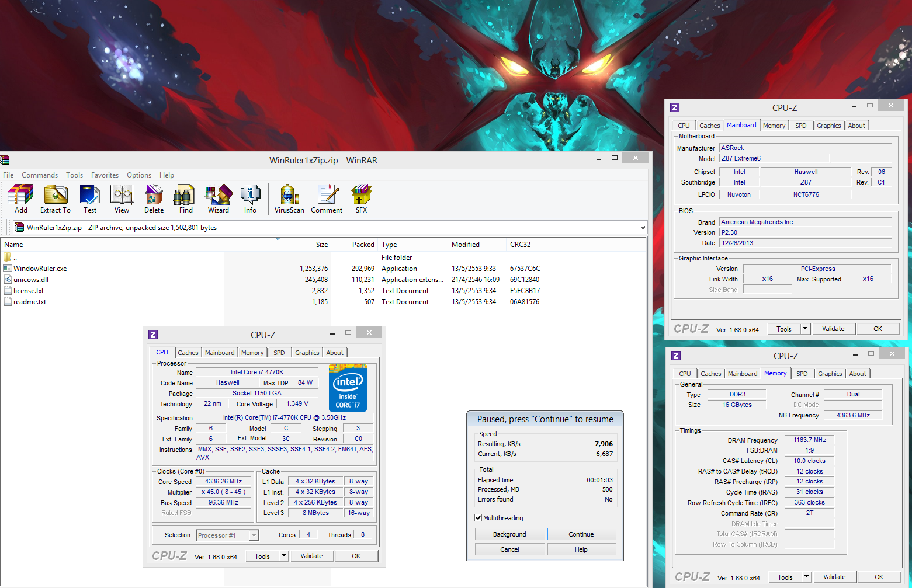Switch to SPD tab in CPU-Z Mainboard window
The image size is (912, 588).
(x=801, y=126)
